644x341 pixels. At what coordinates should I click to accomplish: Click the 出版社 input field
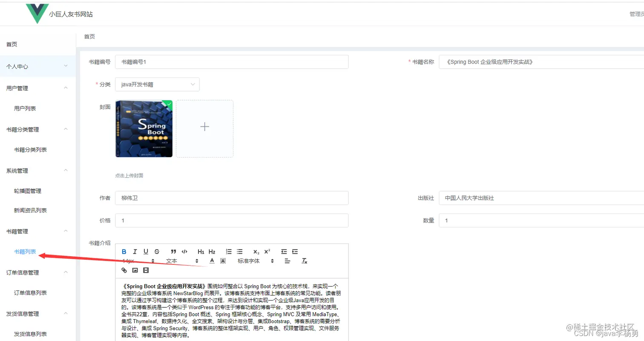(541, 198)
